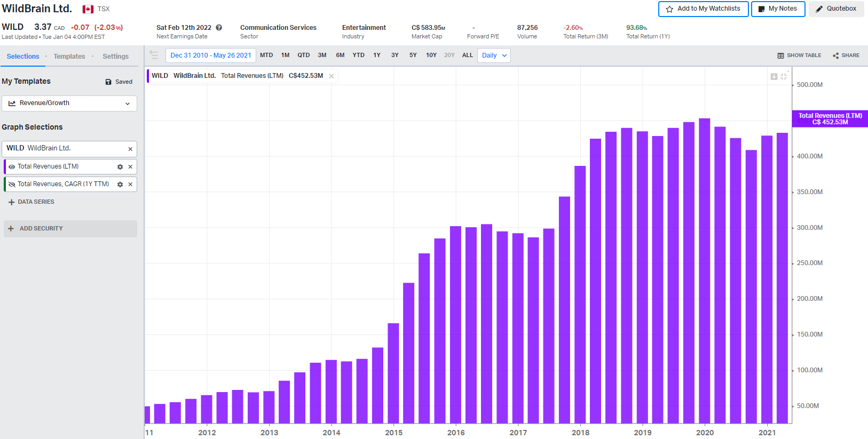Click ADD SECURITY button

[x=70, y=229]
